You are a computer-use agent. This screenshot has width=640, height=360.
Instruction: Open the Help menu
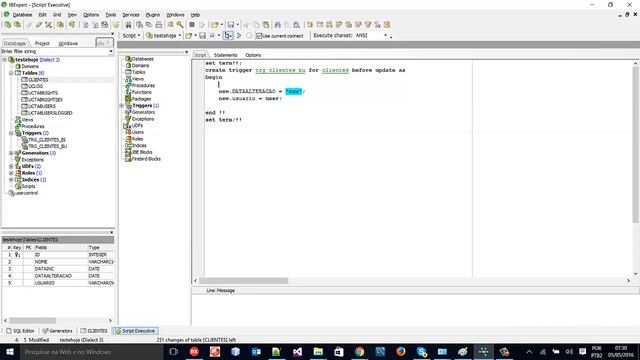tap(195, 15)
